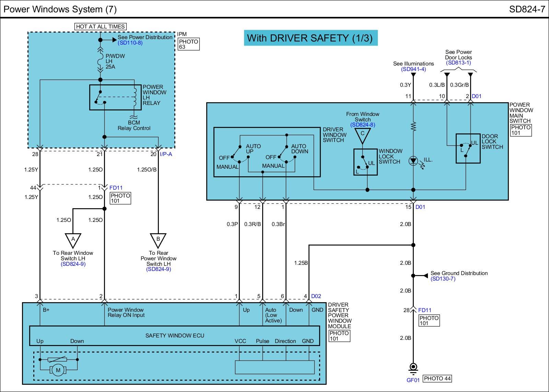Click the 1.25O/B wire label
Screen dimensions: 549x392
coord(147,170)
